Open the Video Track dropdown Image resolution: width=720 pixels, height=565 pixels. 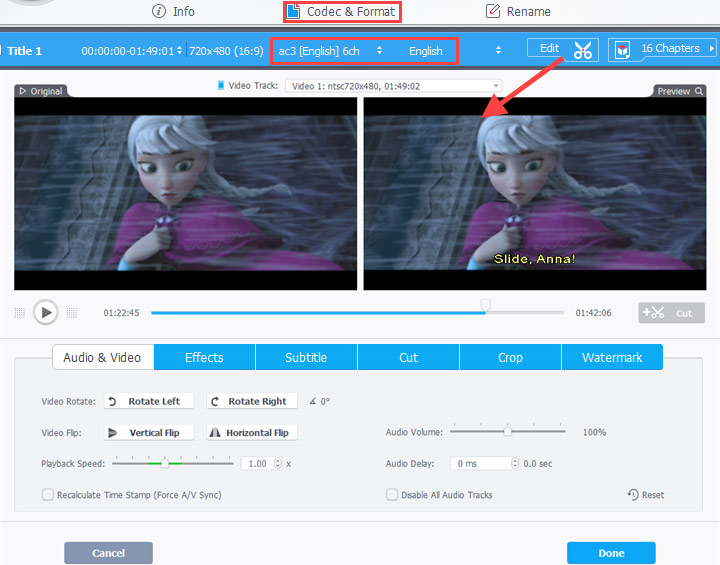point(393,86)
